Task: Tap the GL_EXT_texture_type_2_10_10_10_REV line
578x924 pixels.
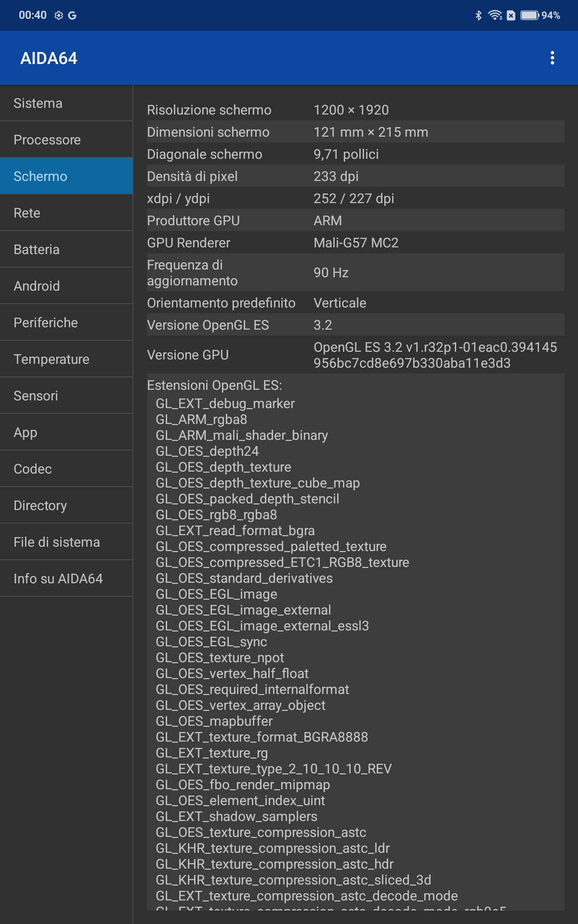Action: tap(274, 769)
